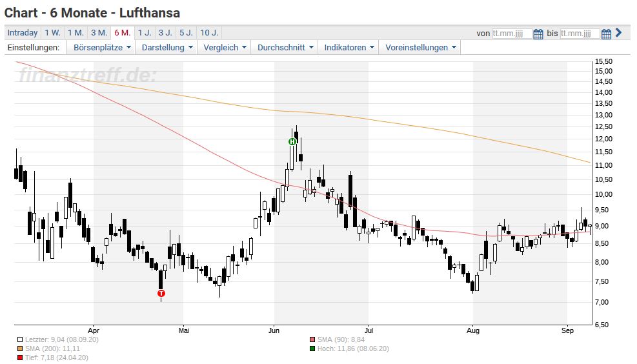The width and height of the screenshot is (637, 364).
Task: Switch to the Intraday tab
Action: 23,33
